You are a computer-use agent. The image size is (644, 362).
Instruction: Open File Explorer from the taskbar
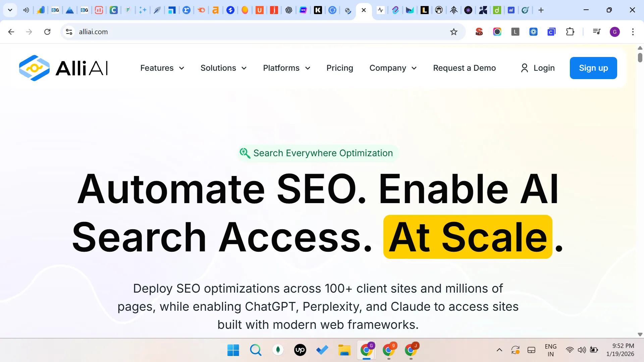click(x=344, y=350)
